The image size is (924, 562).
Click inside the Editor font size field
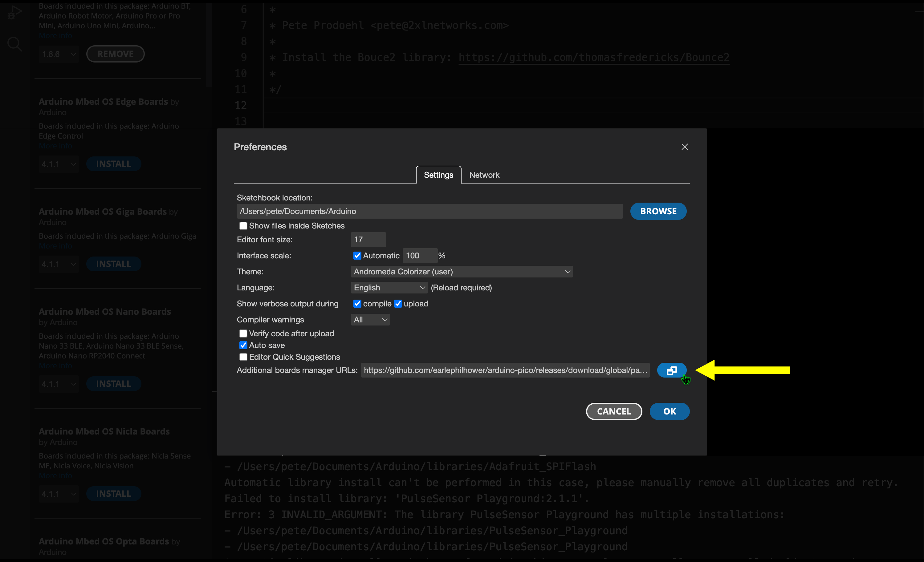(368, 239)
